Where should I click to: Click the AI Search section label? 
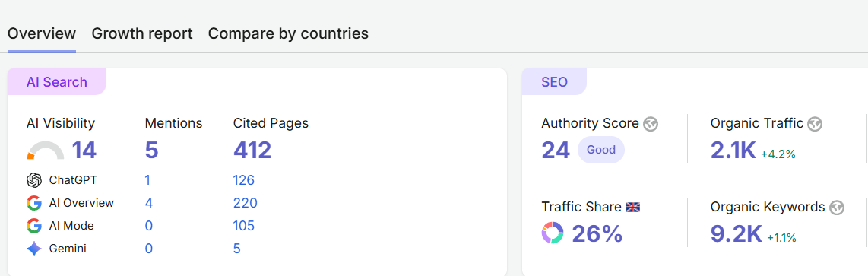(57, 82)
